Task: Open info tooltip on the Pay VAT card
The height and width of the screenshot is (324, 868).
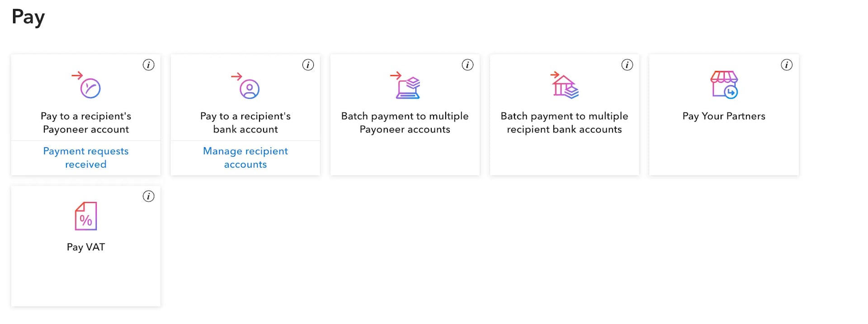Action: tap(148, 196)
